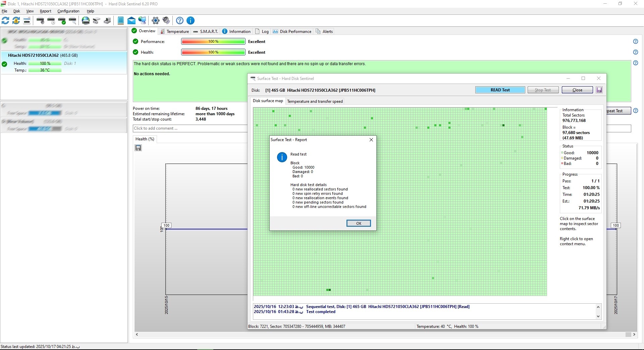Click the blue About info icon
Screen dimensions: 644x350
(x=190, y=20)
